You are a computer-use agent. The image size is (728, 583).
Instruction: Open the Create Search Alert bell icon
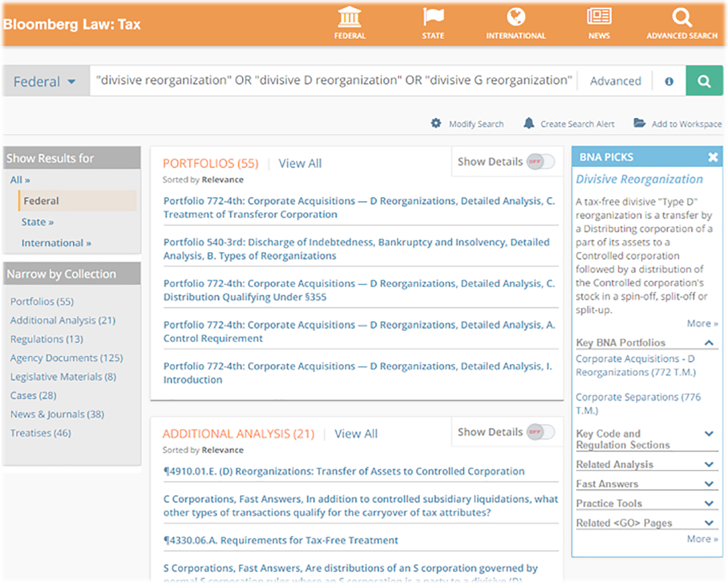[x=528, y=123]
